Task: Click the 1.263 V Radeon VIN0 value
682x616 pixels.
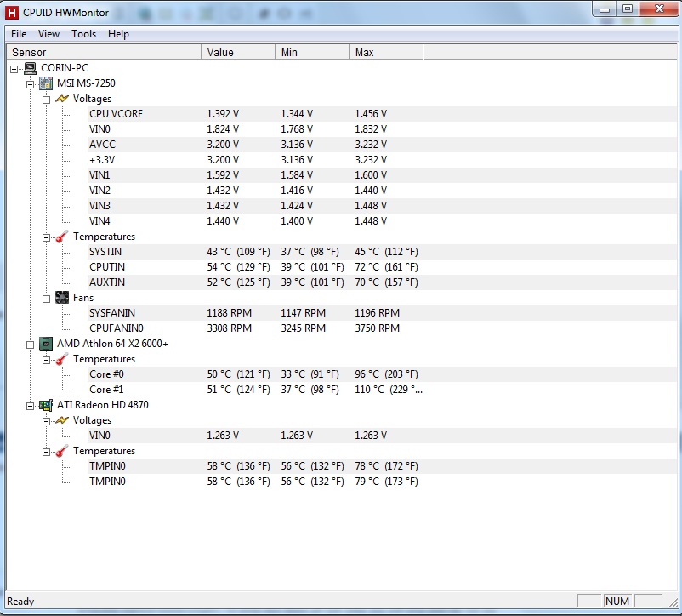Action: (223, 436)
